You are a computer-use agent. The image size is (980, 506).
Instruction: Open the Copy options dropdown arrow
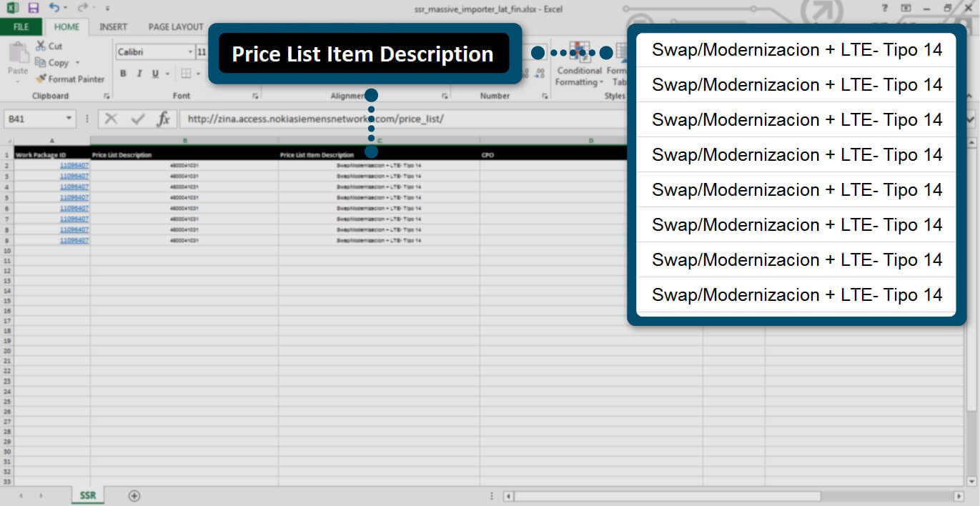click(77, 63)
